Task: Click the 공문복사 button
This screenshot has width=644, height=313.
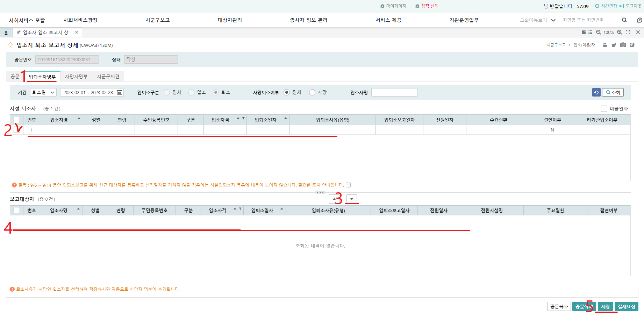Action: [559, 307]
